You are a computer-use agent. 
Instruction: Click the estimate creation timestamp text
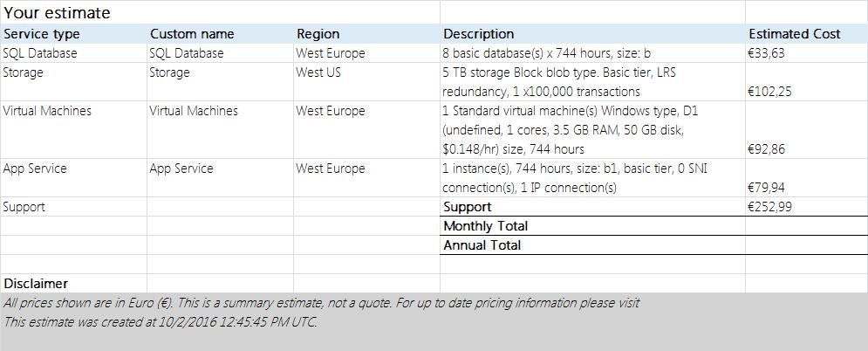160,321
